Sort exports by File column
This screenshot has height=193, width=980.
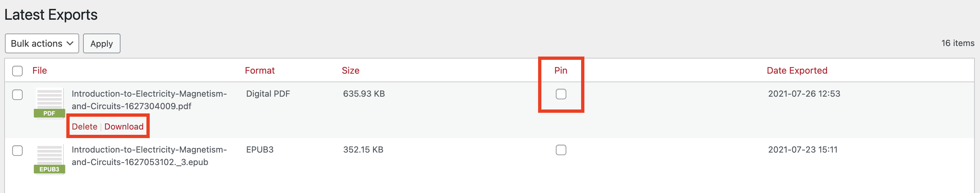click(x=40, y=70)
